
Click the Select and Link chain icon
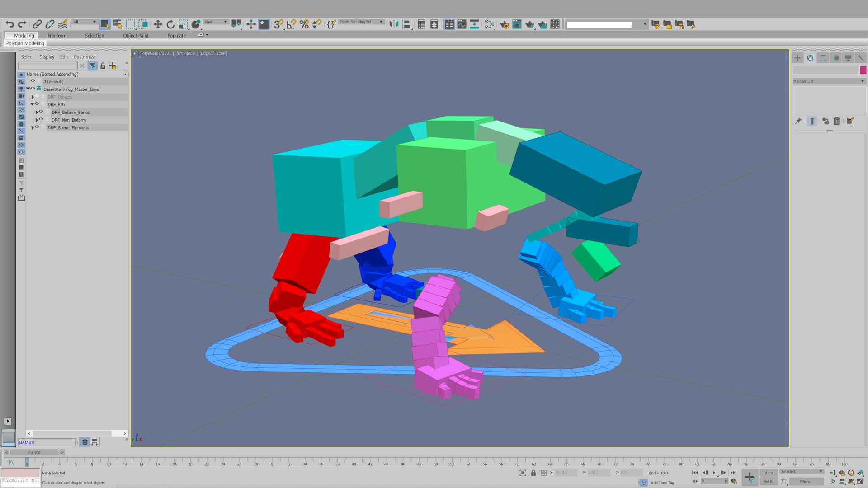coord(38,24)
